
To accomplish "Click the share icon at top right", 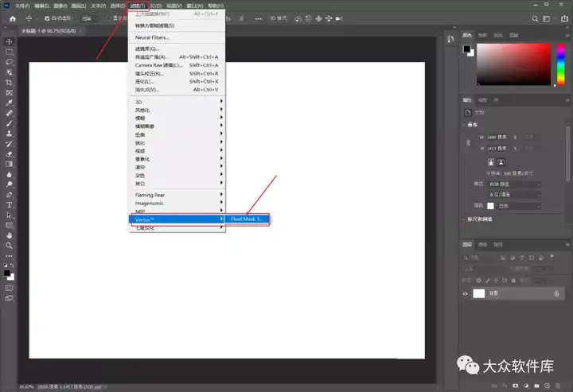I will point(564,18).
